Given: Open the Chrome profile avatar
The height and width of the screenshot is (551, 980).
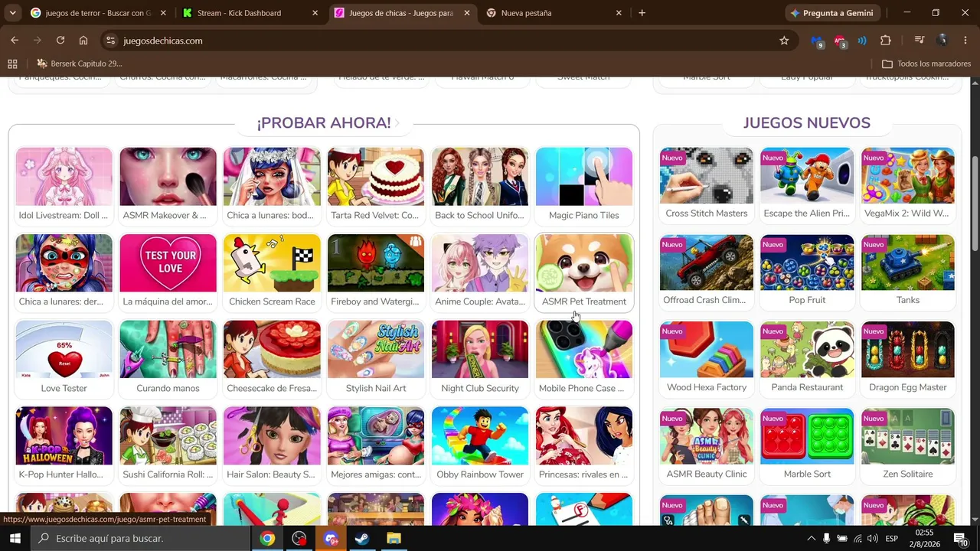Looking at the screenshot, I should (x=942, y=41).
